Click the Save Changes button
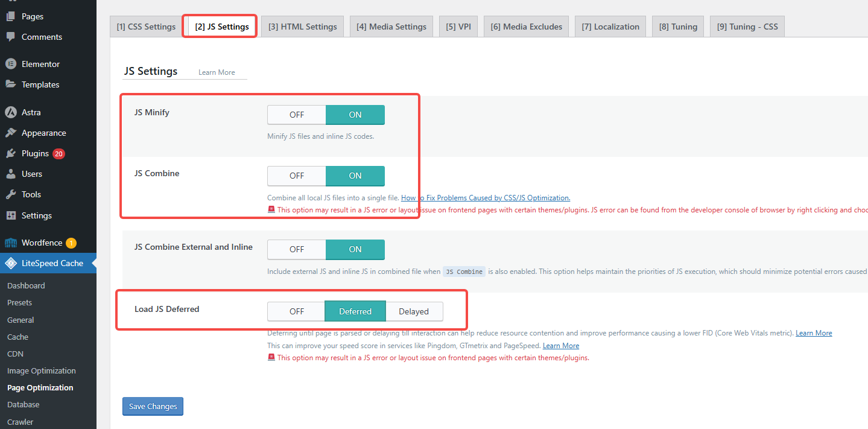Screen dimensions: 868x429 [x=152, y=406]
